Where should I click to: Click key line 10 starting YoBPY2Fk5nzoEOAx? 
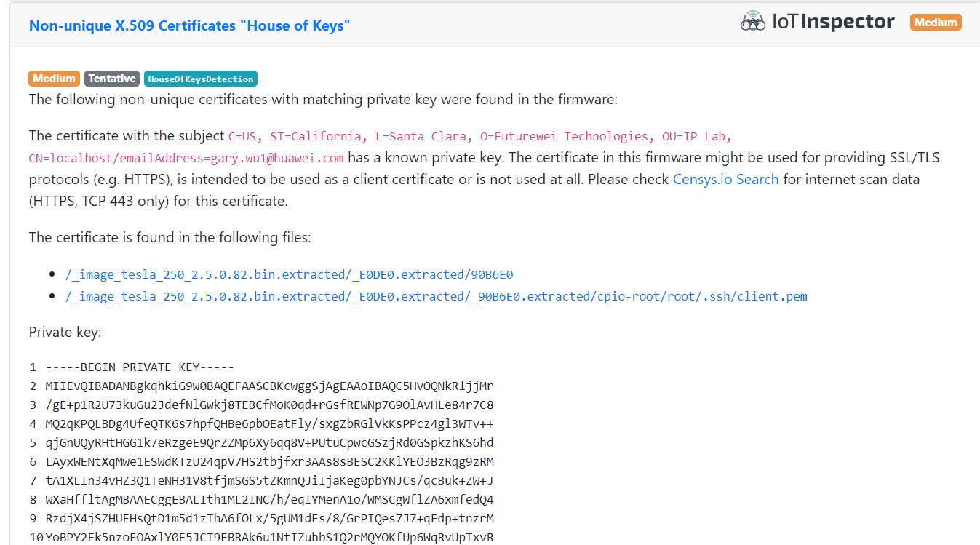pyautogui.click(x=269, y=538)
